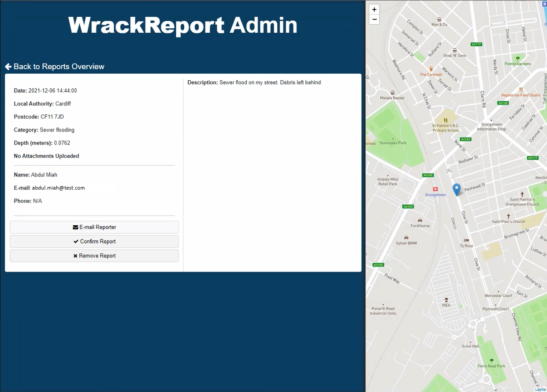Click Vegetarian Food Studio restaurant icon
Viewport: 547px width, 392px height.
[x=521, y=89]
